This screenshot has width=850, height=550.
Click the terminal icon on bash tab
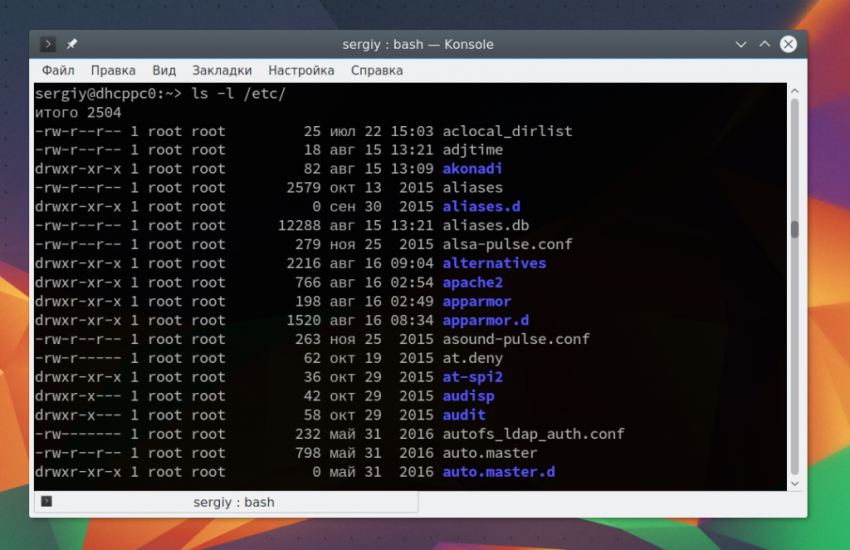click(47, 501)
